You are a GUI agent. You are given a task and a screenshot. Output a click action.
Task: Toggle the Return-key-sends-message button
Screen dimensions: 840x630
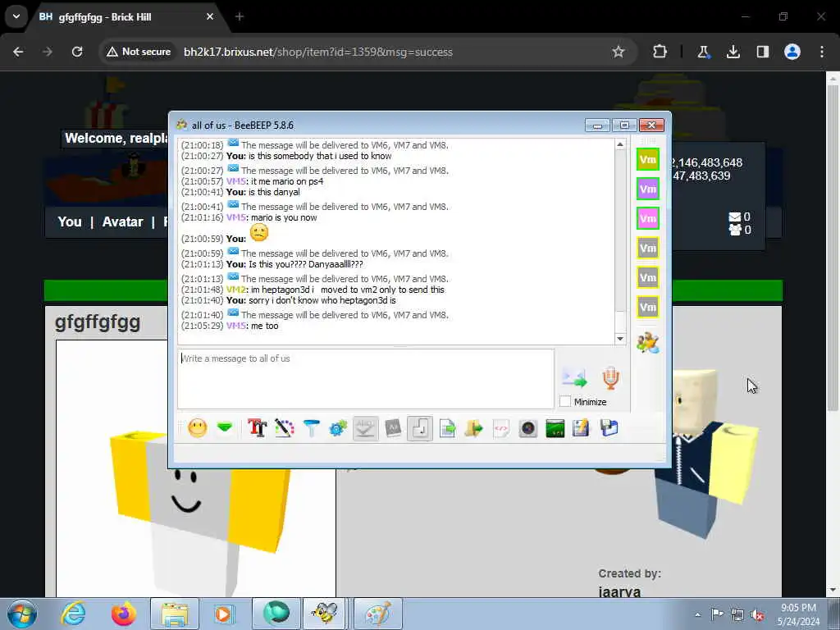[x=420, y=428]
